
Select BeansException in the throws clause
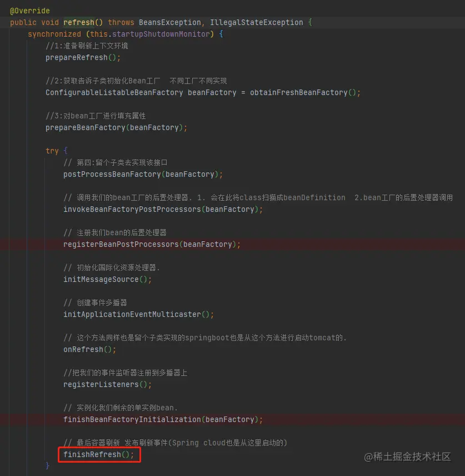point(170,22)
